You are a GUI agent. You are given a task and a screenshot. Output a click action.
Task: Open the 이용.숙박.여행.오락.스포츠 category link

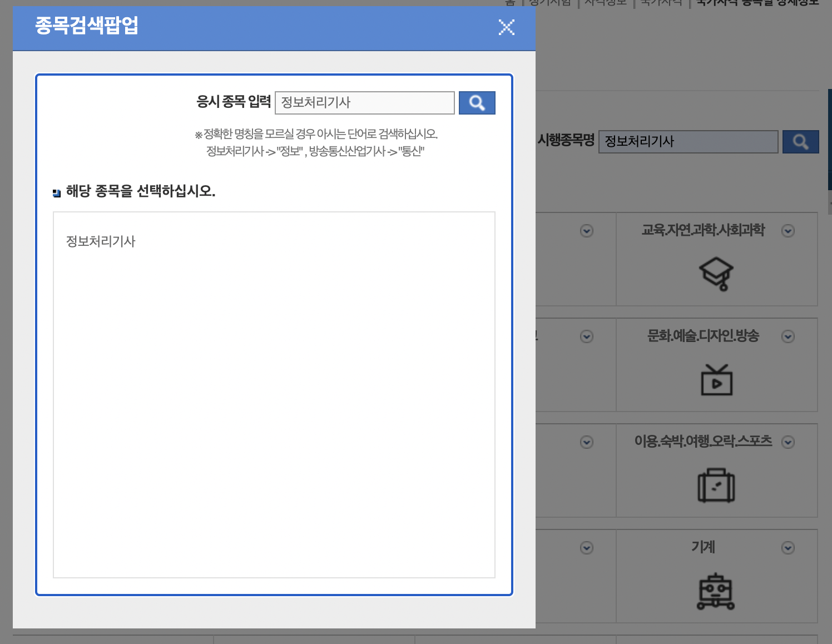click(703, 442)
